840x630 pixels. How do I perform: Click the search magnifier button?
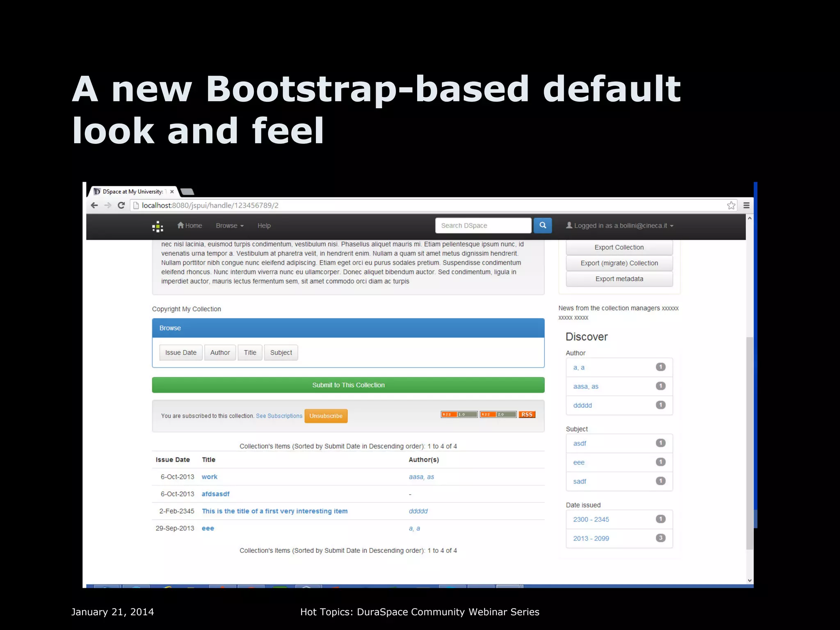543,225
